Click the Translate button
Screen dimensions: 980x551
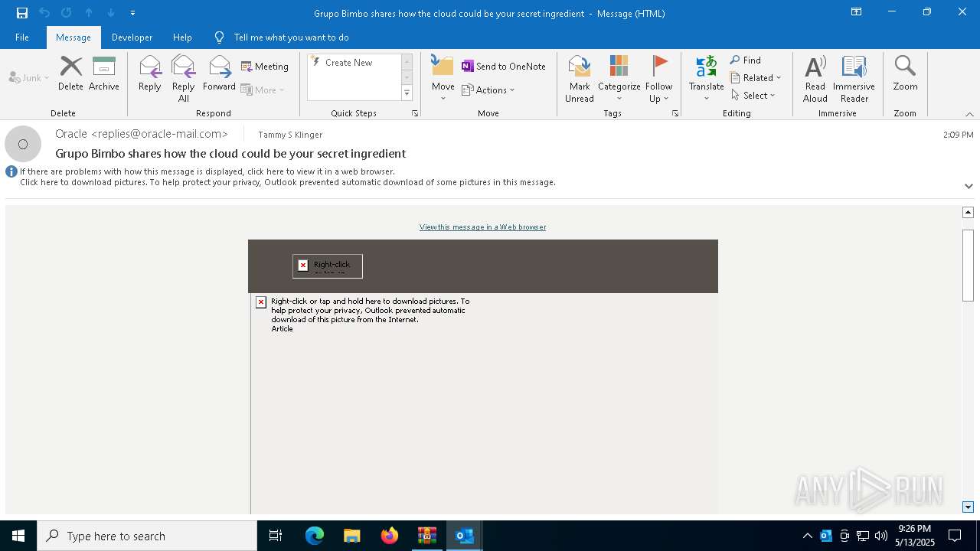[707, 79]
